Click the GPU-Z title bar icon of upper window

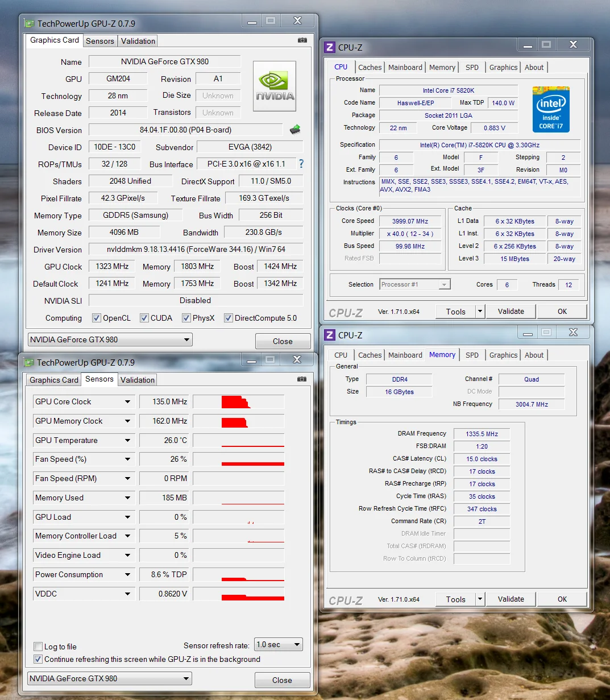(30, 23)
